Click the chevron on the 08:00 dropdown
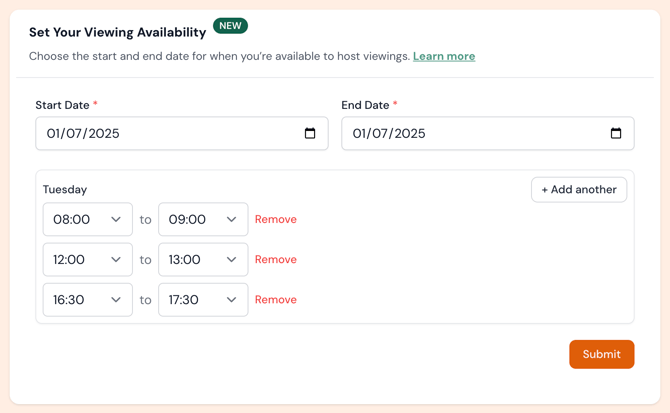 point(116,220)
